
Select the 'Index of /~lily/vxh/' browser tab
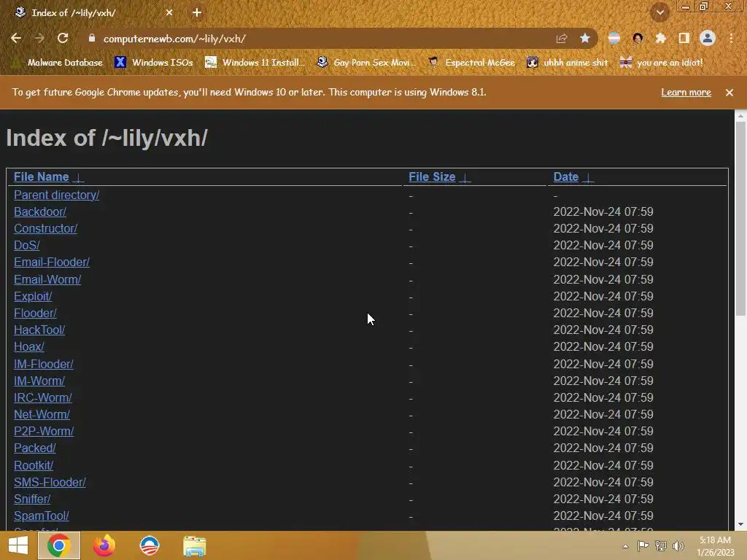[x=93, y=13]
